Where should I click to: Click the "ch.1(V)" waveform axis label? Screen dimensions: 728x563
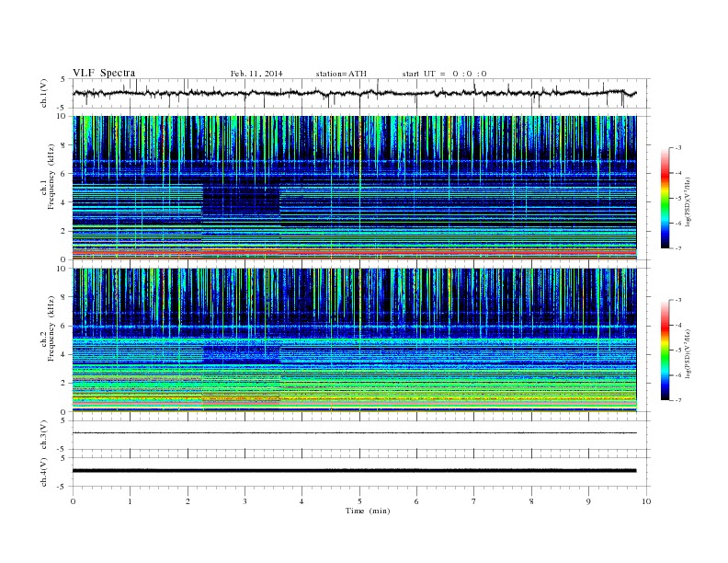44,93
